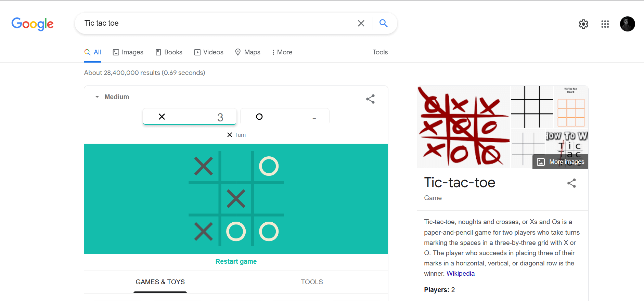Viewport: 644px width, 301px height.
Task: Click the blue search magnifier icon
Action: (x=384, y=23)
